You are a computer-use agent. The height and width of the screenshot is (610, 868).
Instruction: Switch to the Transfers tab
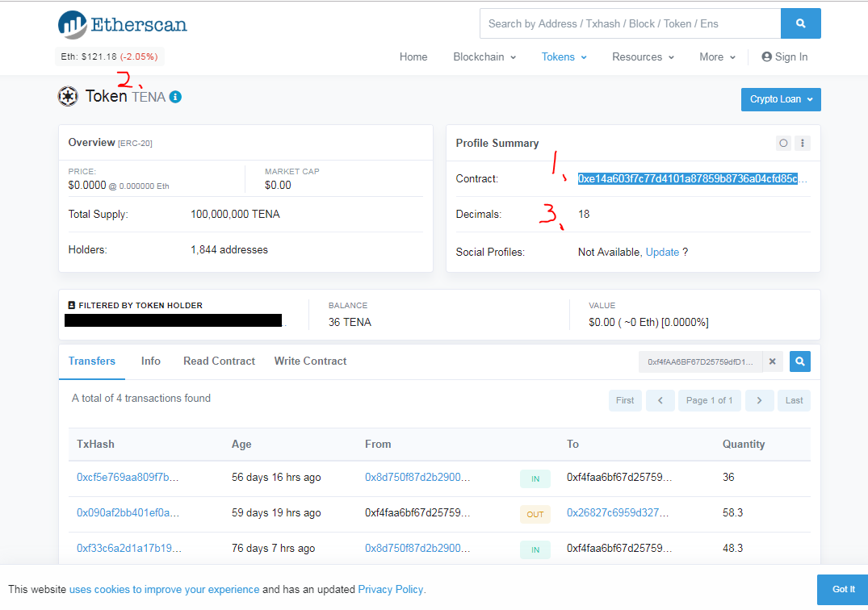pos(92,361)
